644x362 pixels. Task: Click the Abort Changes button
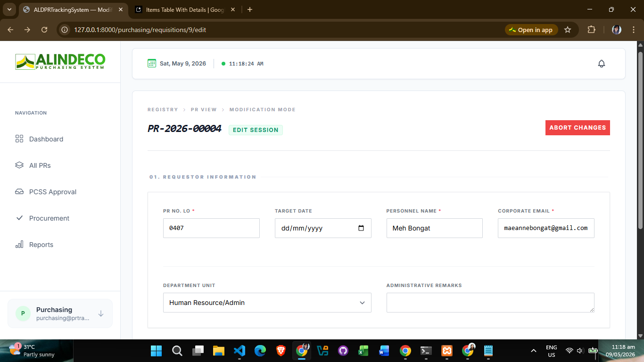(x=578, y=128)
